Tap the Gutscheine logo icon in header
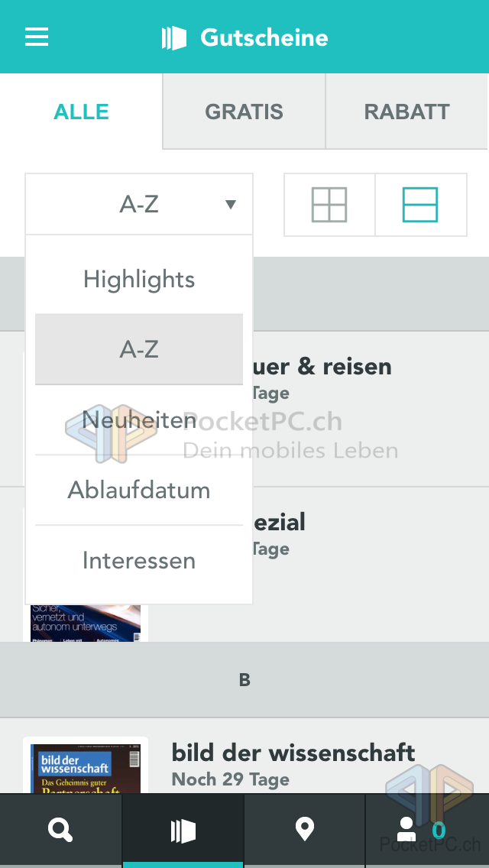 click(174, 37)
